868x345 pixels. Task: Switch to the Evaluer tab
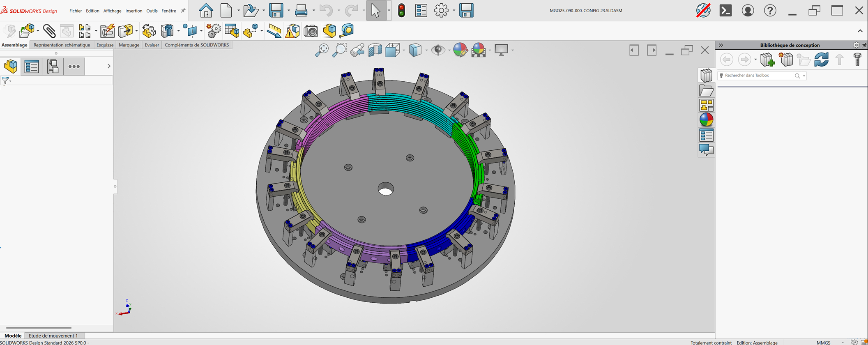point(152,45)
